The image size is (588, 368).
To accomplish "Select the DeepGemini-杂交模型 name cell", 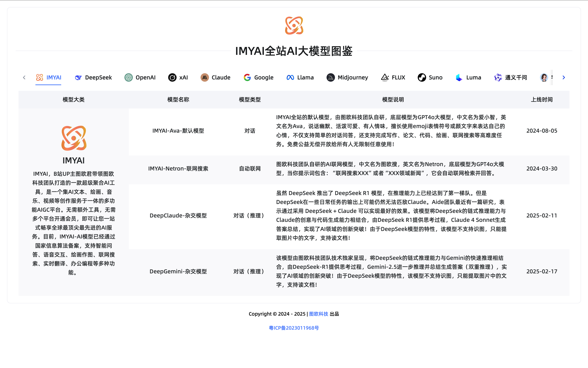I will (x=178, y=271).
